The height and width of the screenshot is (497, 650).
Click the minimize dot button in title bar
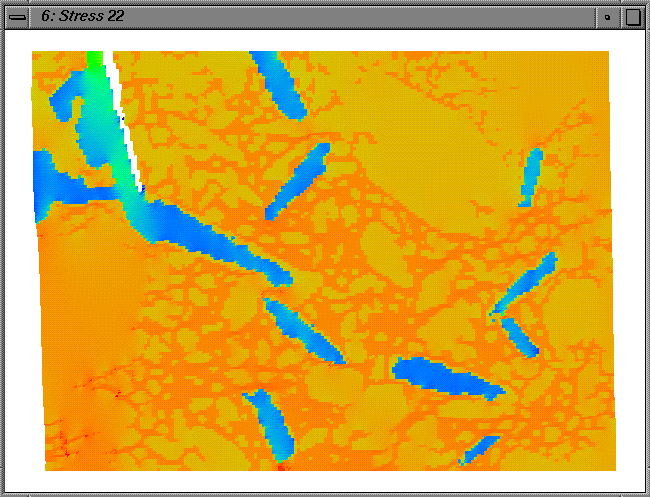coord(607,17)
